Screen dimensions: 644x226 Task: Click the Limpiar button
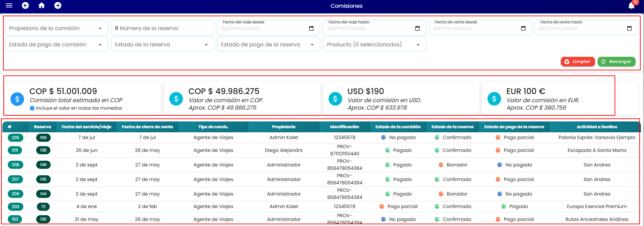[x=578, y=62]
